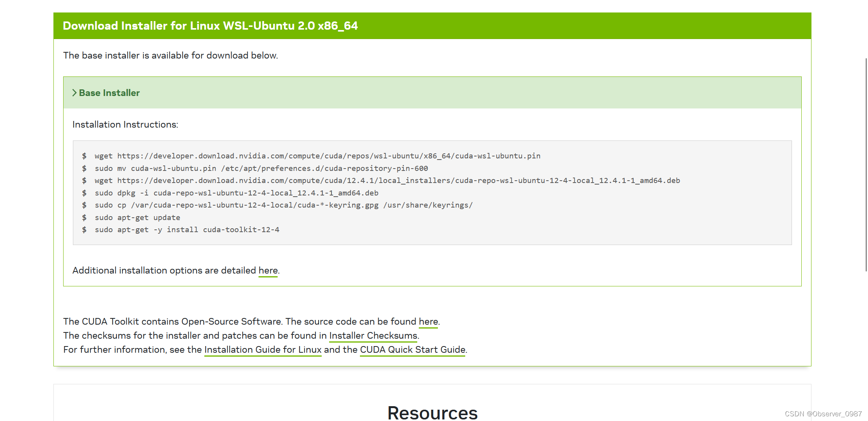Open the source code 'here' link
The image size is (868, 421).
coord(429,322)
